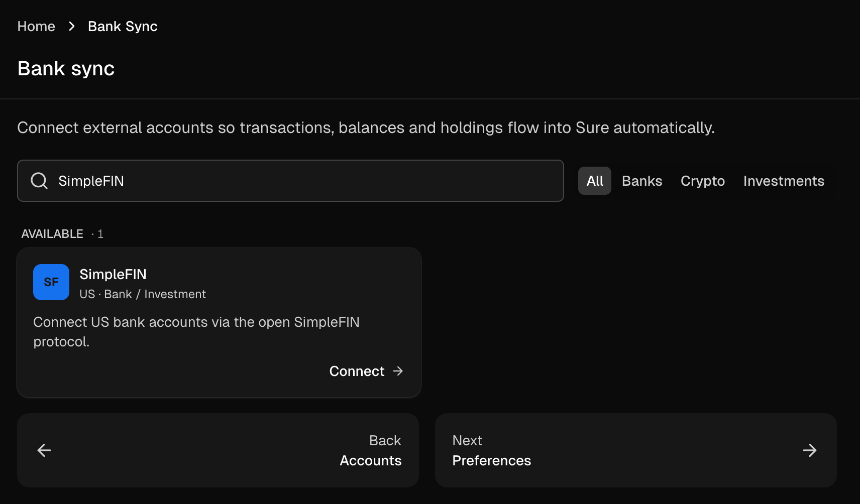Click the magnifier icon in the search box
Viewport: 860px width, 504px height.
39,181
